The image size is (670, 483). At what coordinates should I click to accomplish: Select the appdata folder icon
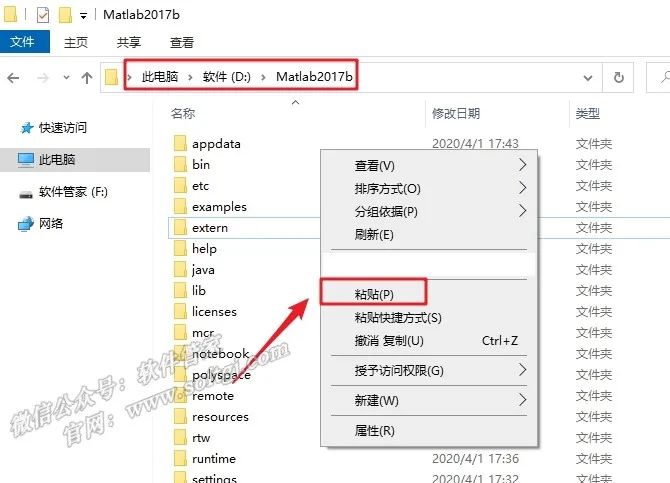pos(180,144)
